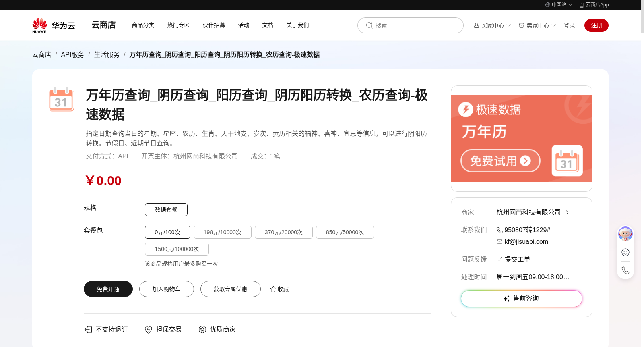Open the 商品分类 menu
644x347 pixels.
click(x=143, y=25)
